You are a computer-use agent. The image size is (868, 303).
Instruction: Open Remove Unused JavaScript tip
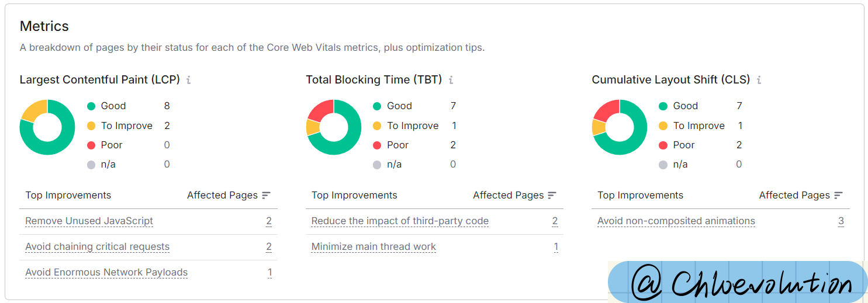(x=89, y=221)
